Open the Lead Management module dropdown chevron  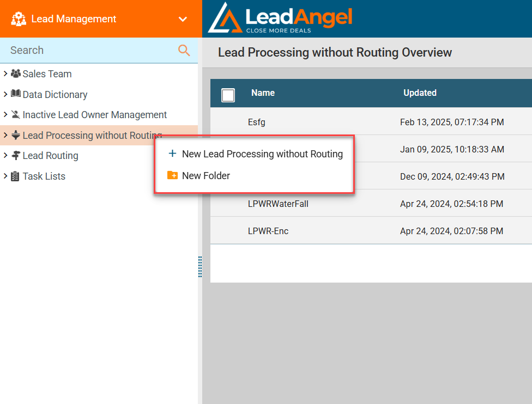pos(183,19)
